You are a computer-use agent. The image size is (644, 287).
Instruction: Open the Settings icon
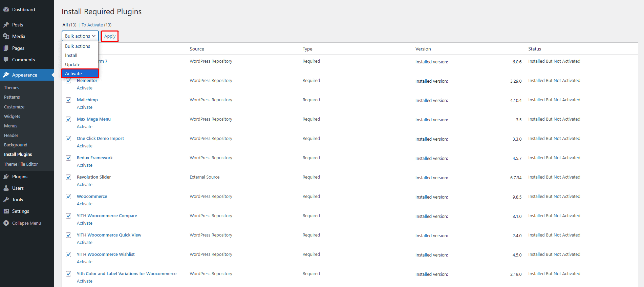coord(6,211)
